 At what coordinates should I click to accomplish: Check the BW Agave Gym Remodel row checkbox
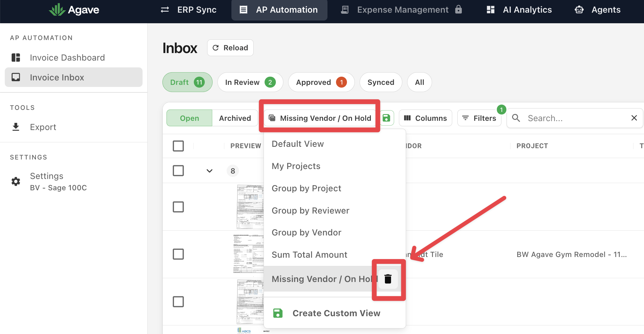(x=178, y=254)
